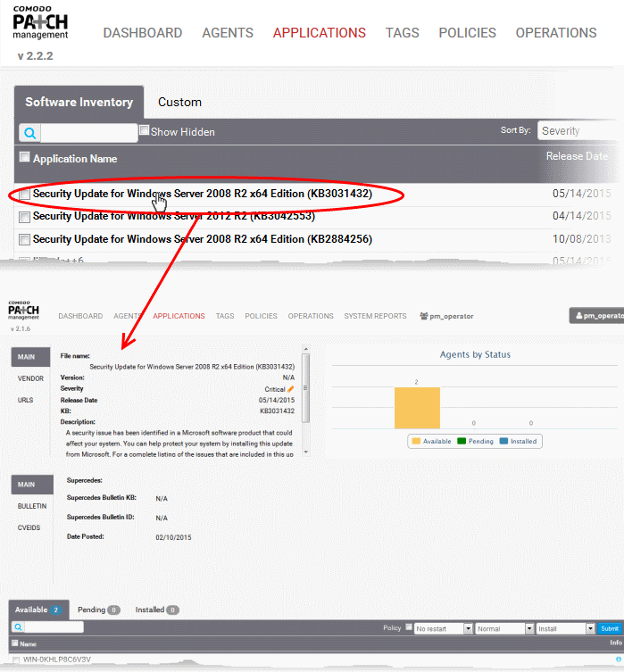Open the Install action dropdown
Image resolution: width=624 pixels, height=672 pixels.
[565, 628]
